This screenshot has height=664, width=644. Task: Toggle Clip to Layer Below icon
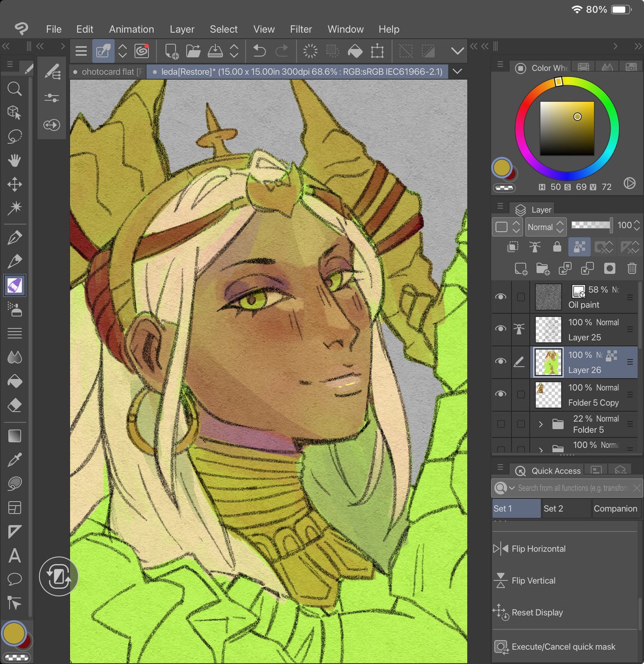(x=513, y=247)
